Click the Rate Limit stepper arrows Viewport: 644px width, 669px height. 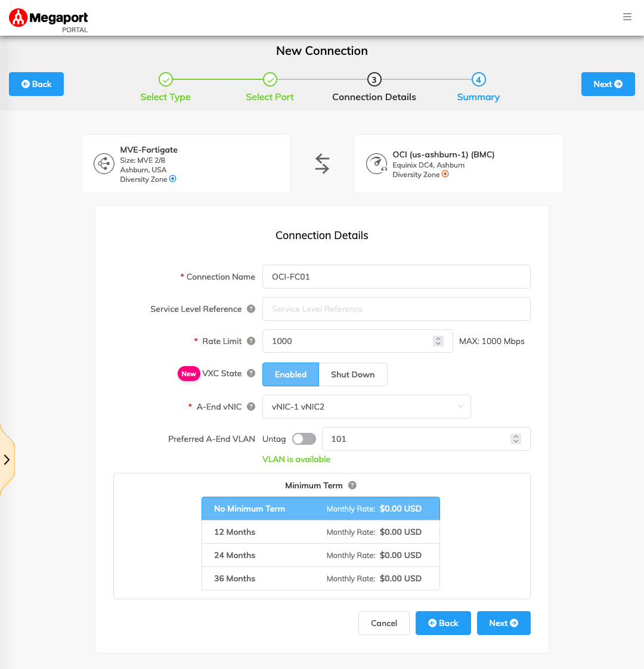438,341
